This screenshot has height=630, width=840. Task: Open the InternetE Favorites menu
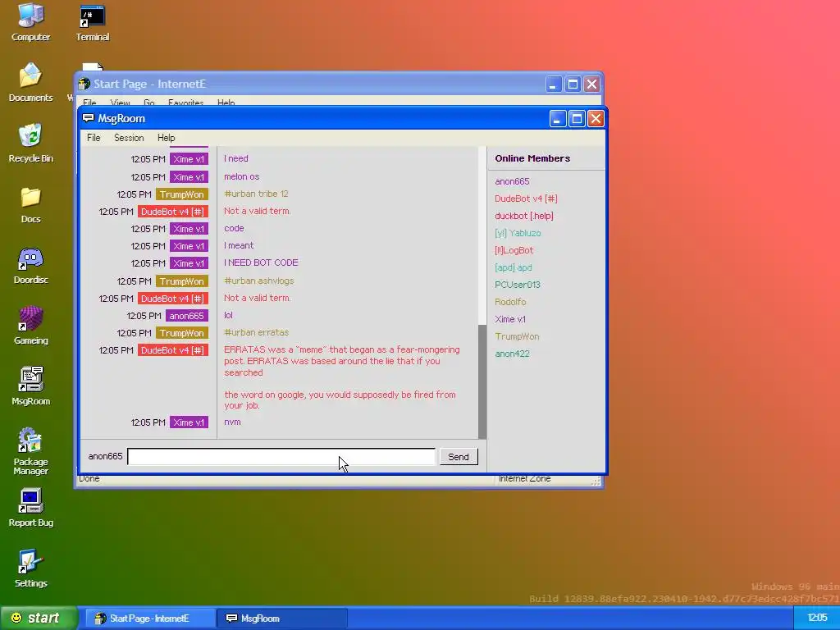(186, 103)
